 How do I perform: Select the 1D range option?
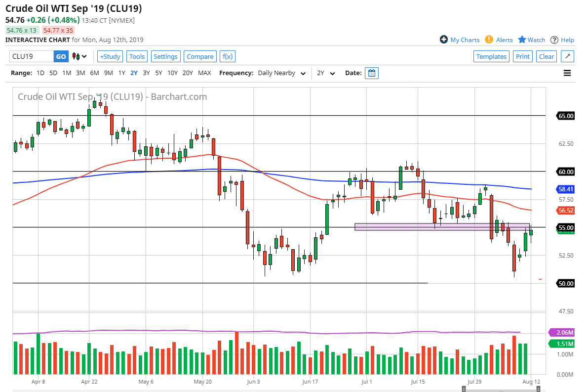click(x=40, y=73)
